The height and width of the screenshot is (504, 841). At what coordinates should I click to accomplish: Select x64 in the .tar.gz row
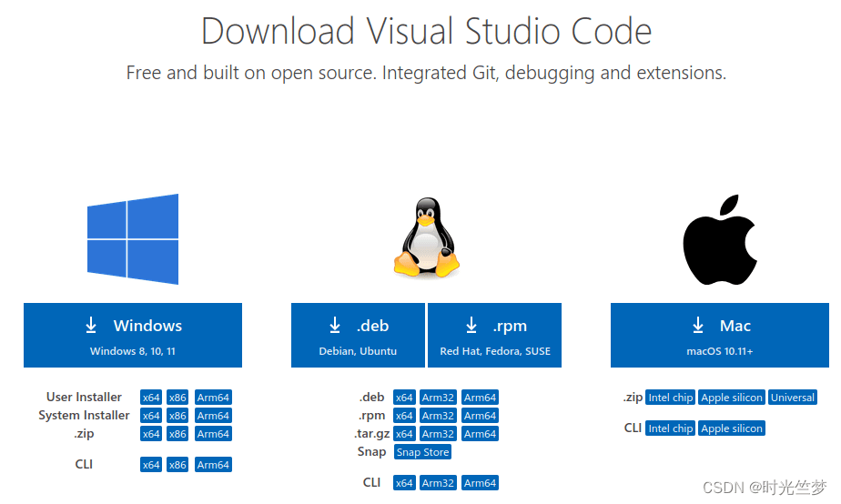point(404,434)
